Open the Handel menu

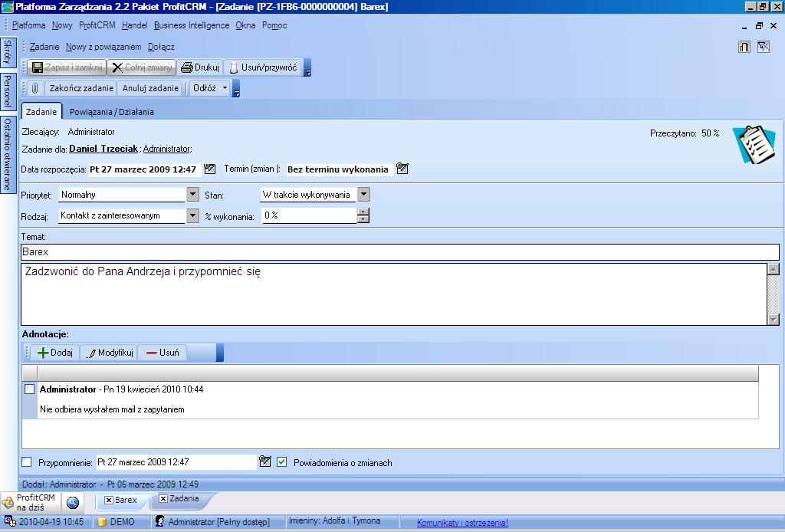pyautogui.click(x=134, y=25)
